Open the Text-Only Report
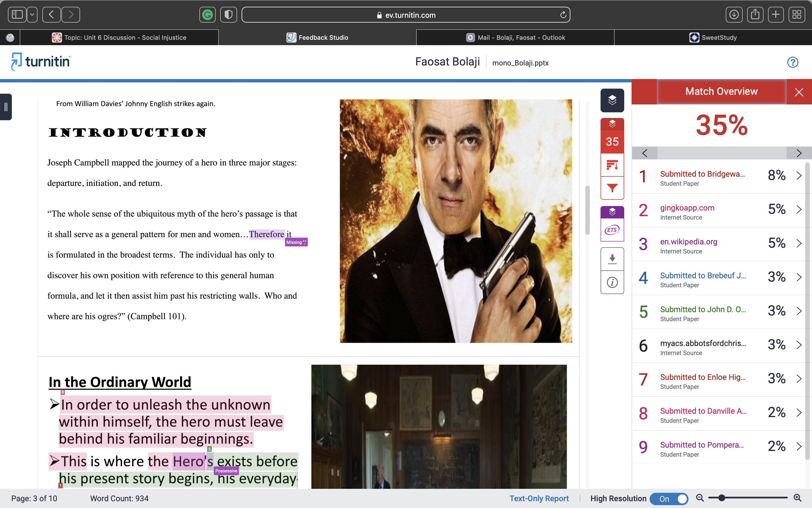The image size is (812, 508). tap(539, 499)
